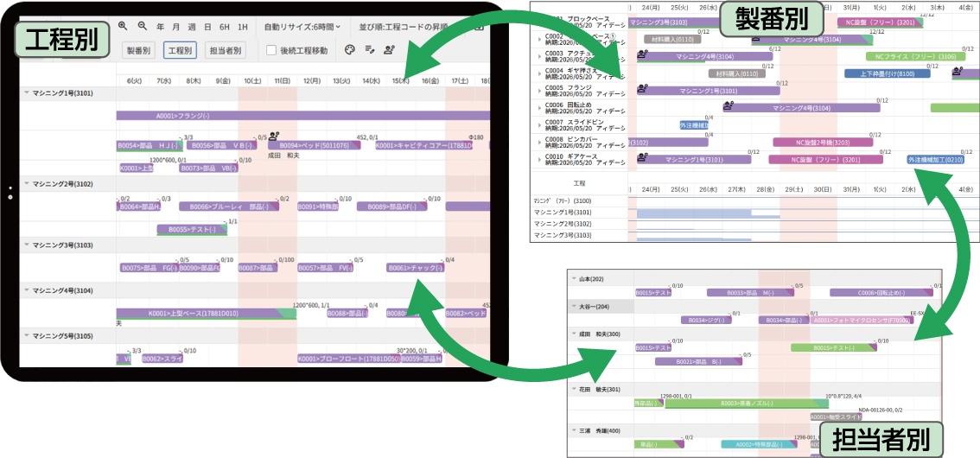This screenshot has height=458, width=980.
Task: Set timeline scale to 6H
Action: 225,27
